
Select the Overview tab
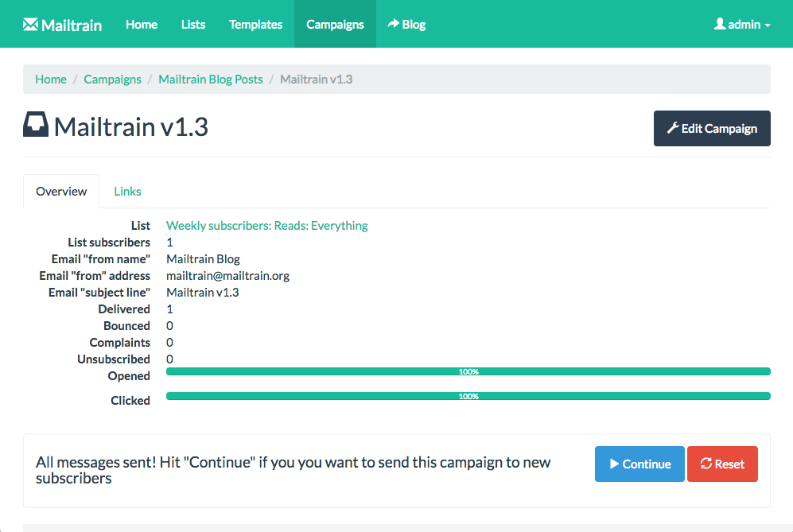click(61, 191)
